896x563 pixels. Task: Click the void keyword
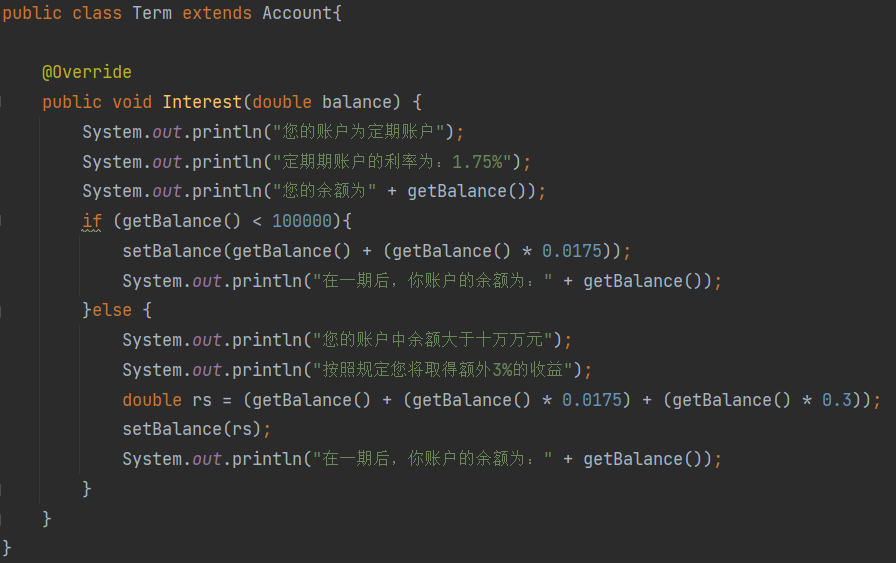point(132,102)
